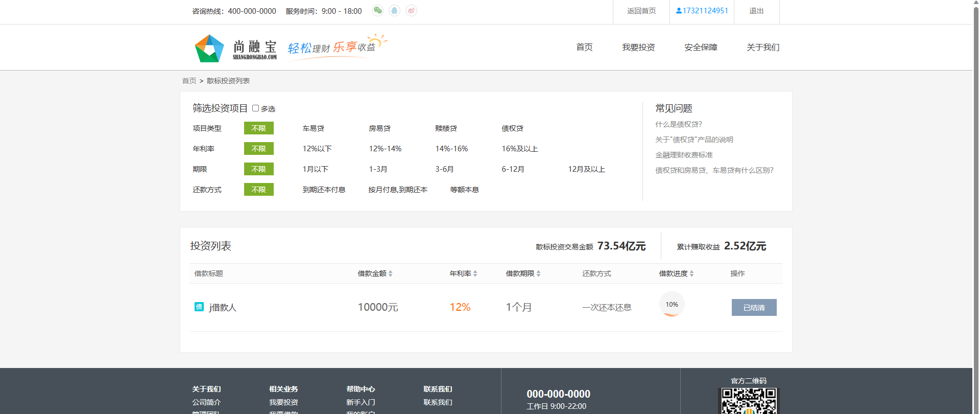Click the 首页 breadcrumb link
The width and height of the screenshot is (980, 414).
189,81
